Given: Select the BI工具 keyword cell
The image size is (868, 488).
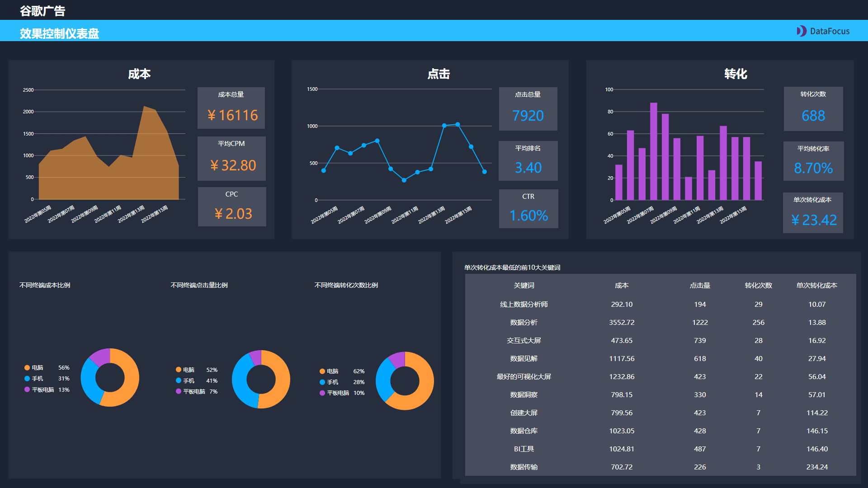Looking at the screenshot, I should click(524, 449).
